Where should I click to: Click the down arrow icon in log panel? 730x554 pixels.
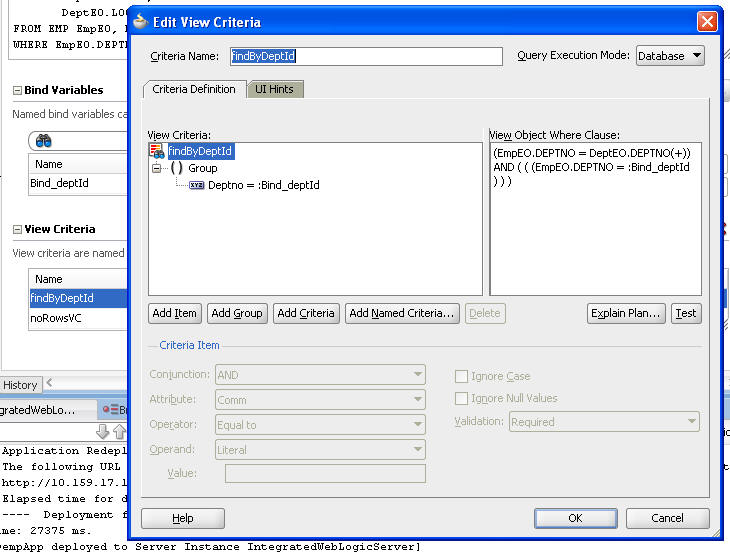[102, 432]
